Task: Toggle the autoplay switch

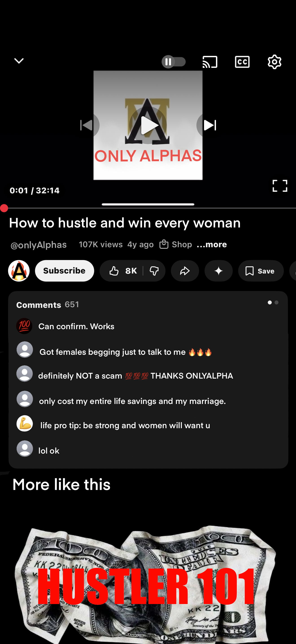Action: 174,62
